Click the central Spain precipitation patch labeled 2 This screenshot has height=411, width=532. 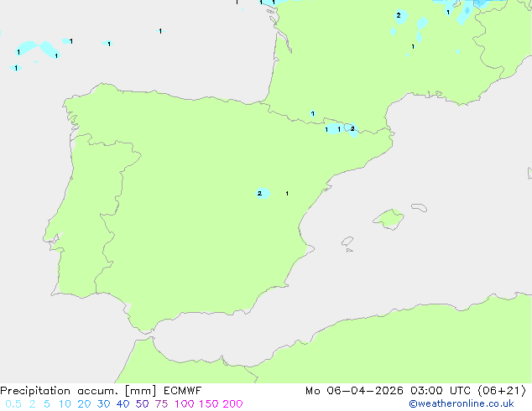pyautogui.click(x=263, y=193)
